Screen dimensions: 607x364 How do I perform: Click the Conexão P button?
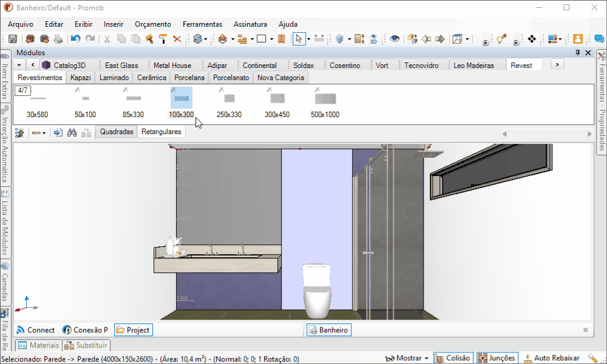click(x=85, y=330)
